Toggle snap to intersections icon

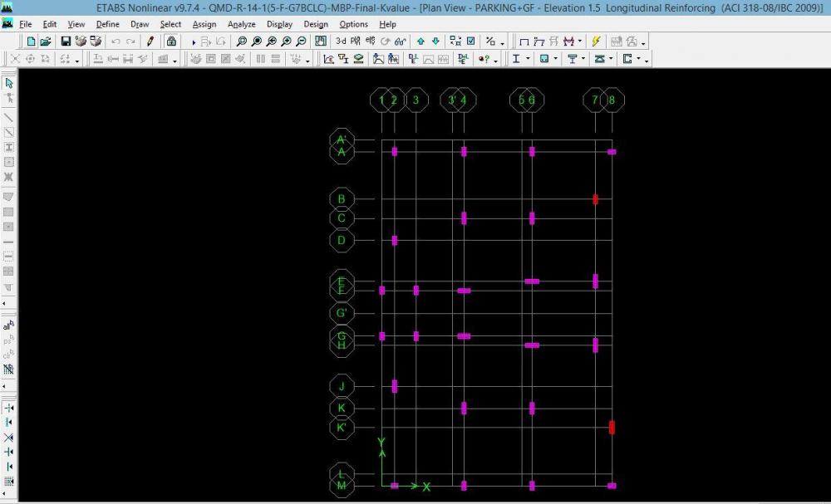click(8, 438)
